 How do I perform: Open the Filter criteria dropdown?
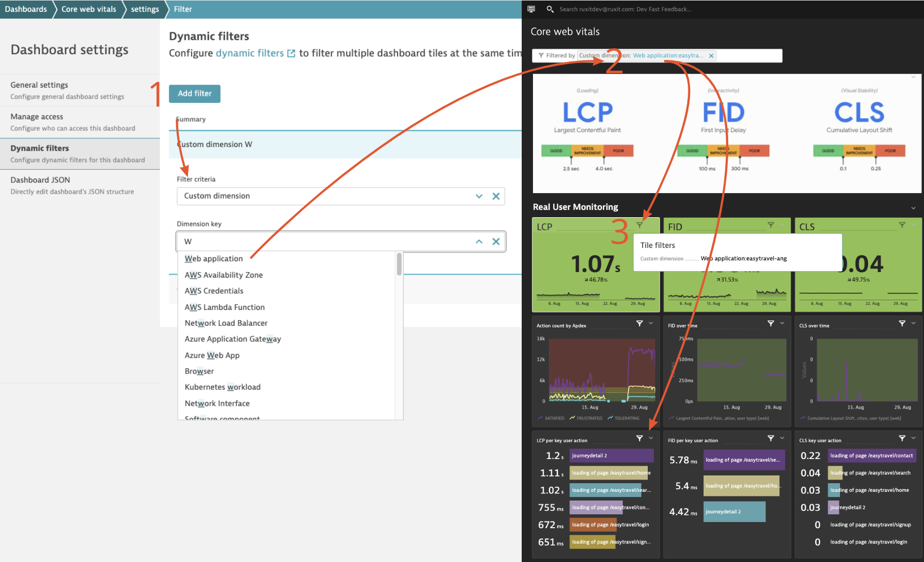[x=479, y=196]
